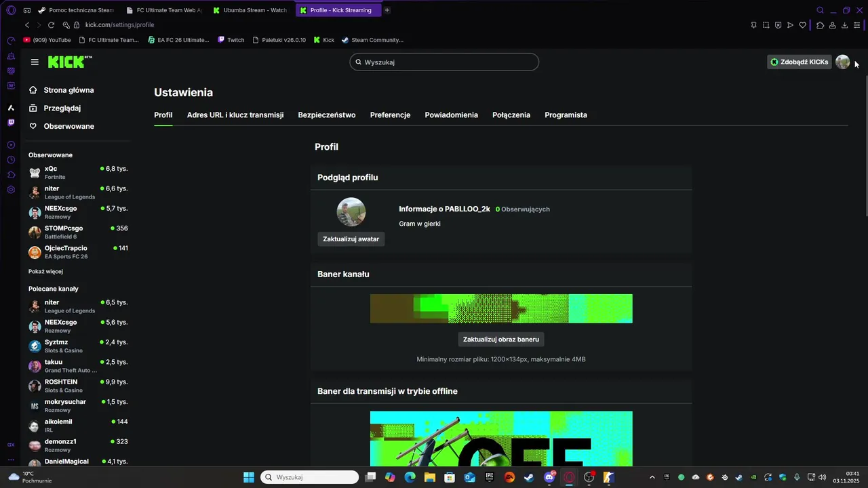
Task: Open Steam Community bookmark
Action: click(372, 40)
